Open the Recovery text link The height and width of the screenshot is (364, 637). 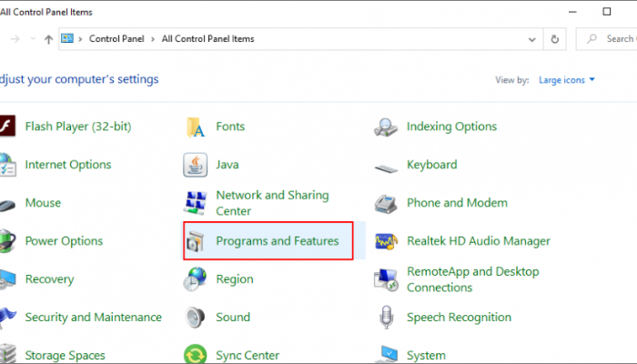click(49, 279)
